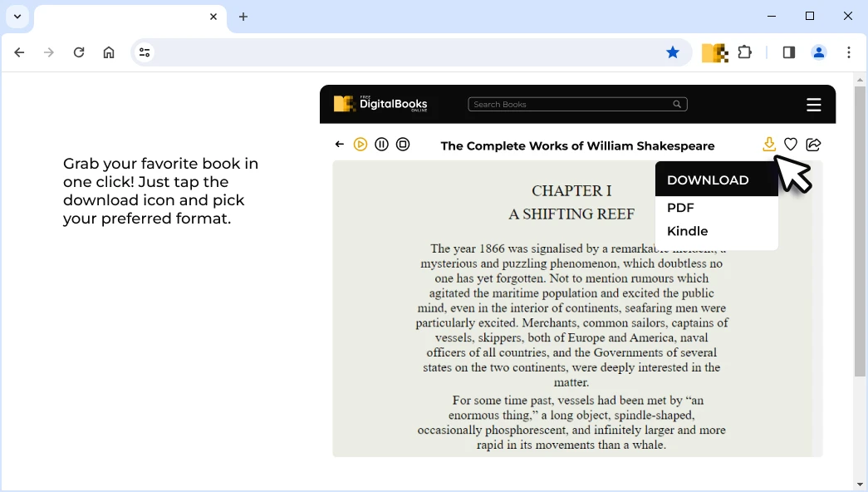Screen dimensions: 868x492
Task: Click the Search Books input field
Action: coord(569,105)
